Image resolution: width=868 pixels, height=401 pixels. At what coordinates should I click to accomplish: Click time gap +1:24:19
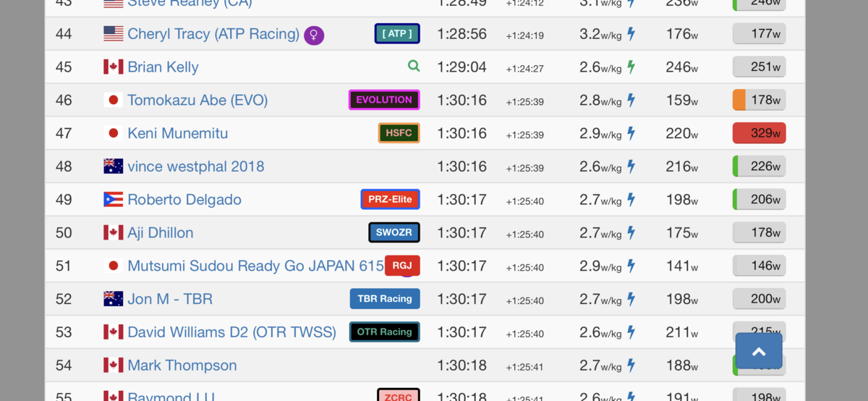[525, 36]
